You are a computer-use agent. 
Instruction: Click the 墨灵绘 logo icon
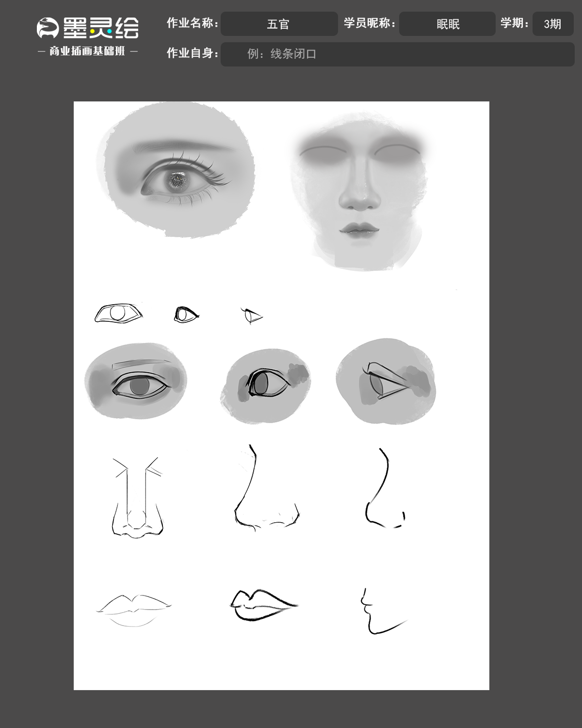point(48,28)
